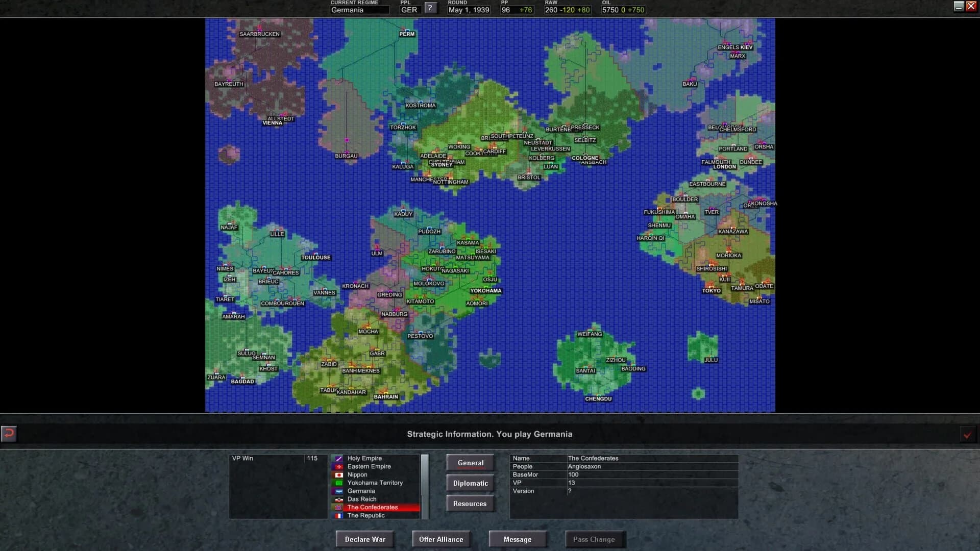Select the General tab
Screen dimensions: 980x551
(470, 462)
